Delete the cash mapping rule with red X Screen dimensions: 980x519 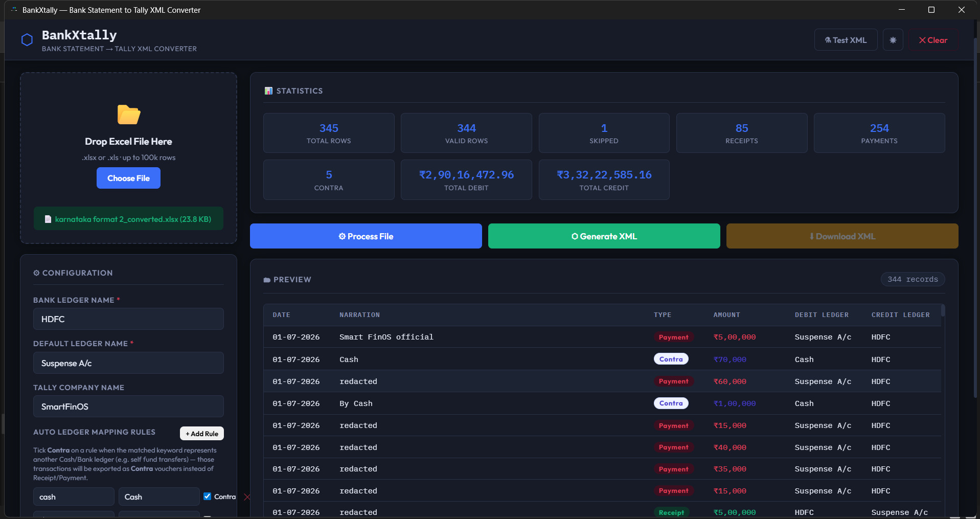(247, 497)
